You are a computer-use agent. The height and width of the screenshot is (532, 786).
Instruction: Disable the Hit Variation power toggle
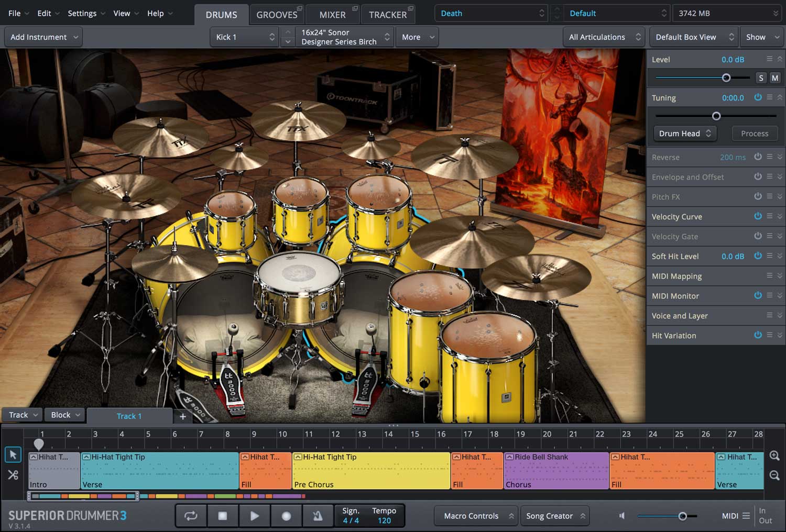(758, 335)
